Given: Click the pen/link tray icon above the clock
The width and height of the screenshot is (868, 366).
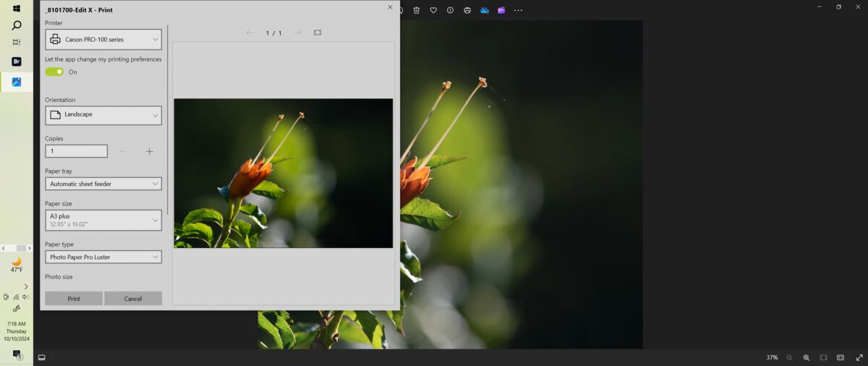Looking at the screenshot, I should coord(17,308).
